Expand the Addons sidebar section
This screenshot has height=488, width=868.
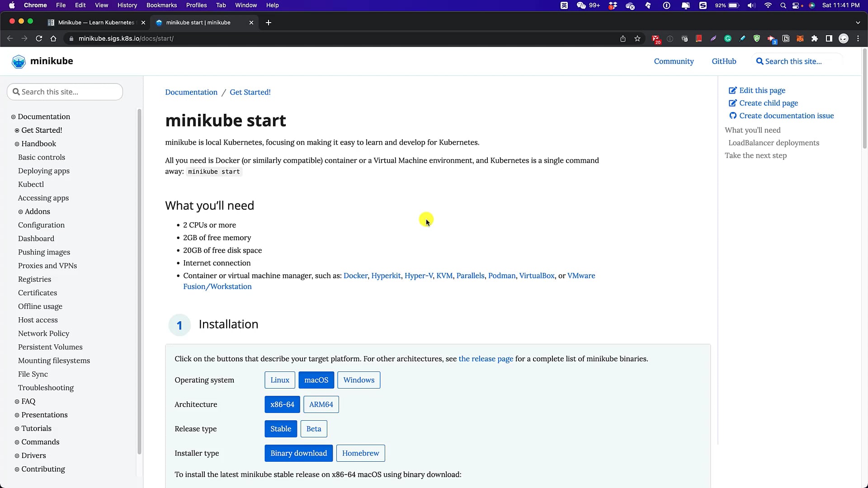[x=37, y=211]
